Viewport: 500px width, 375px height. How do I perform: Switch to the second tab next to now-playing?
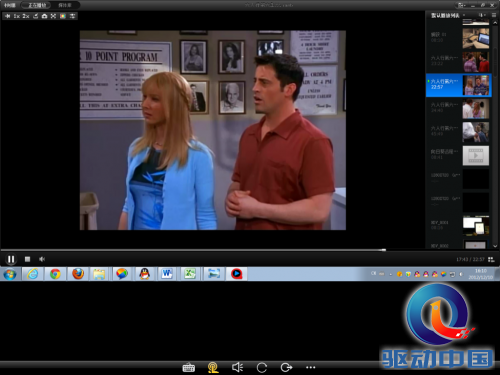tap(65, 5)
